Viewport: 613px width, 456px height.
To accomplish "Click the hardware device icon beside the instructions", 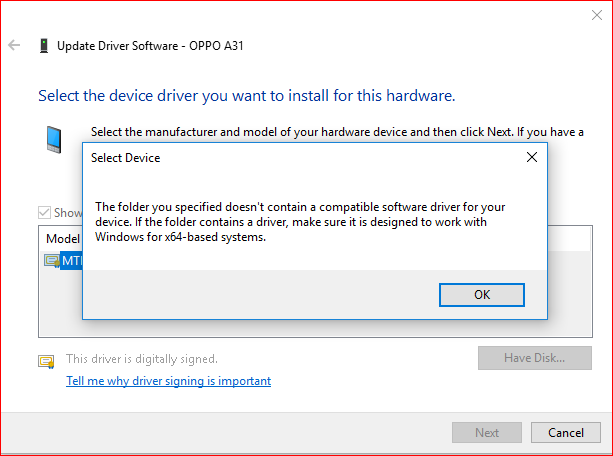I will click(54, 140).
